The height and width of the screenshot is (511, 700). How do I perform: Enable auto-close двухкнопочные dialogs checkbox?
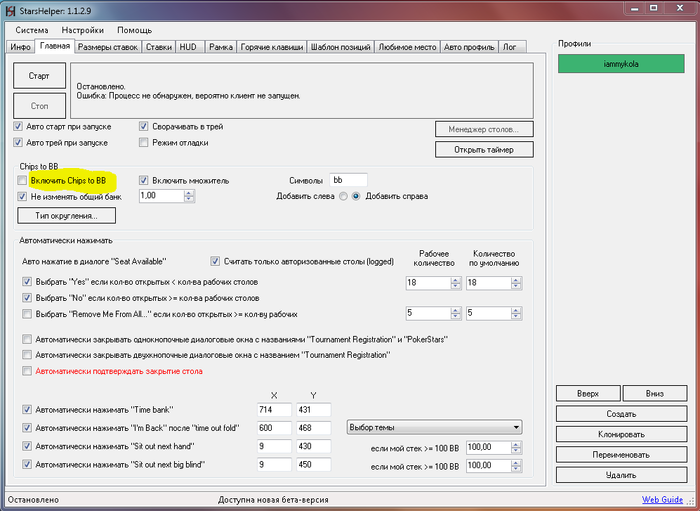pyautogui.click(x=27, y=355)
